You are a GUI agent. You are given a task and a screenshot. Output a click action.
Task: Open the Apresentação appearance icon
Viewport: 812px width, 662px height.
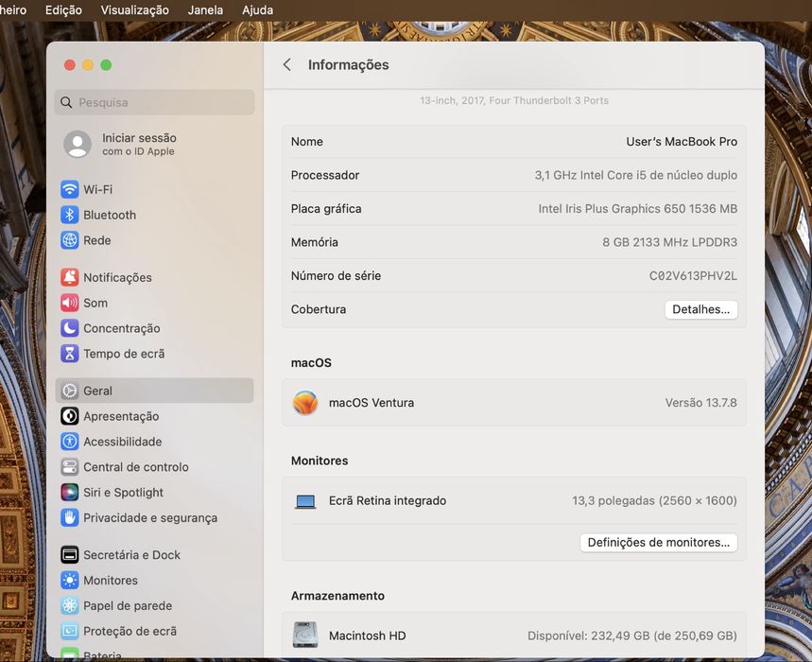(69, 416)
